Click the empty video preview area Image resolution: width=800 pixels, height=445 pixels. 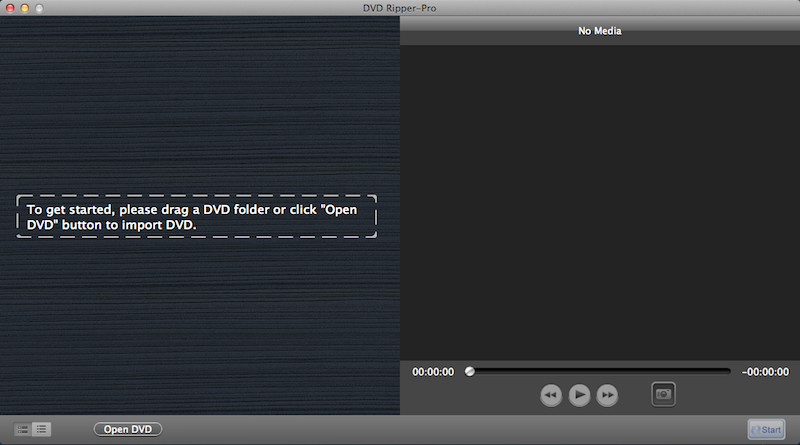coord(600,202)
